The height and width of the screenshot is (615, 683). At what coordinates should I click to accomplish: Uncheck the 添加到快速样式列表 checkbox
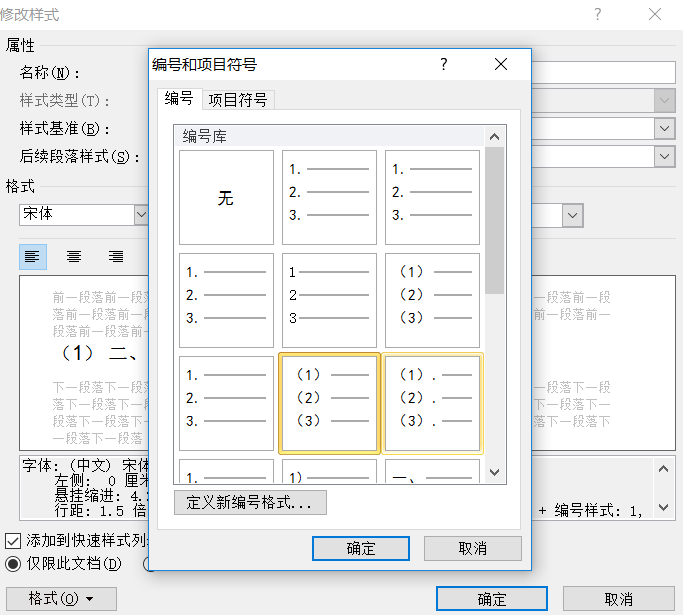click(x=12, y=540)
